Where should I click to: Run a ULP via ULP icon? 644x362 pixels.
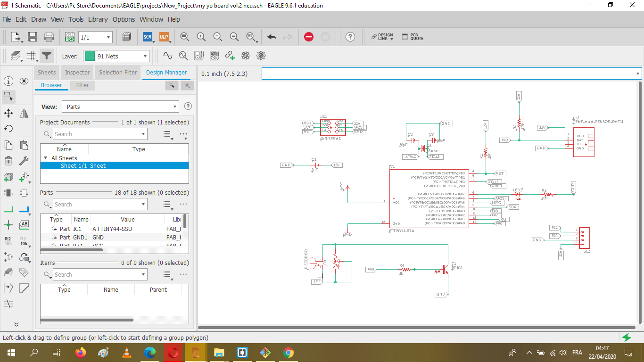tap(164, 37)
